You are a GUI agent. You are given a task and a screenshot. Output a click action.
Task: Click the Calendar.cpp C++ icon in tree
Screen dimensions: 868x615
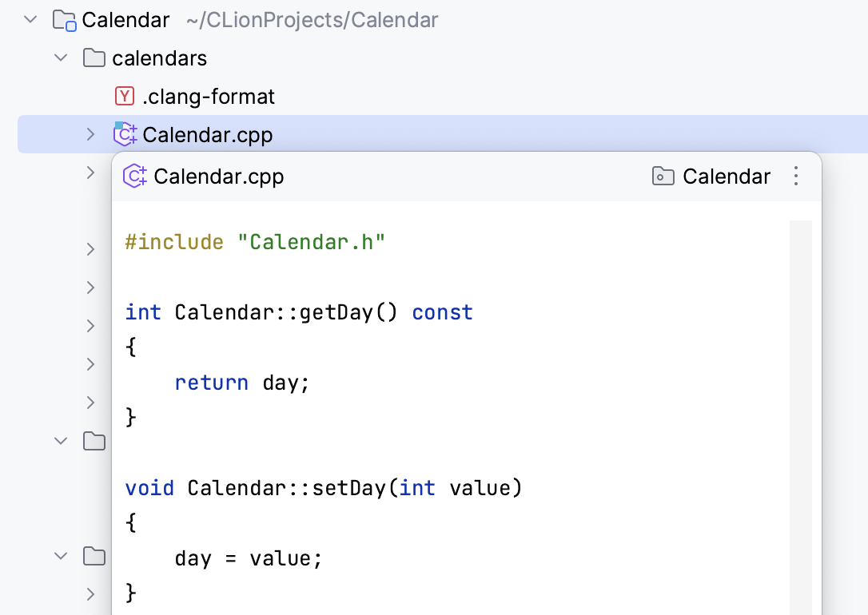tap(125, 135)
